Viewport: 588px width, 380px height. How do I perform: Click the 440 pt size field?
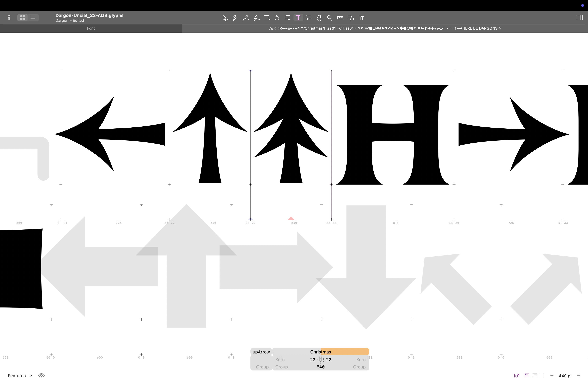[x=565, y=376]
